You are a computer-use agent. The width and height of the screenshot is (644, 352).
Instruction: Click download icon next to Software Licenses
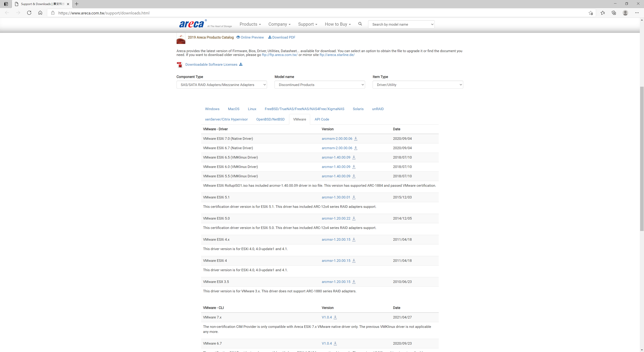coord(241,65)
